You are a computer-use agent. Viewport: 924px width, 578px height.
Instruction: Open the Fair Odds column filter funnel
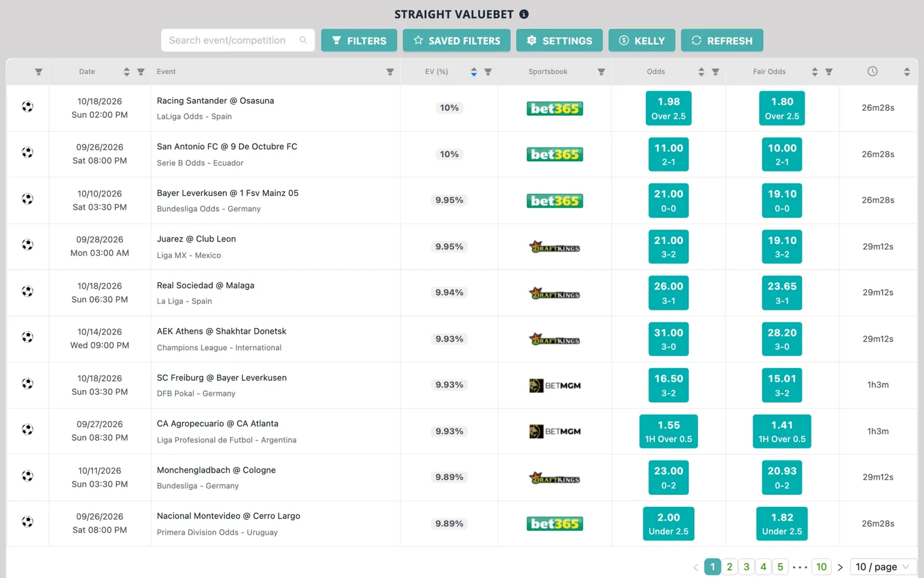click(x=829, y=72)
